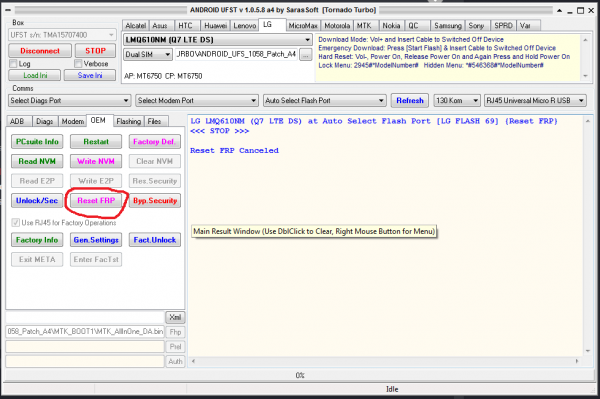This screenshot has height=399, width=600.
Task: Click the MTK_AllInOne_DA.bin path field
Action: click(85, 332)
